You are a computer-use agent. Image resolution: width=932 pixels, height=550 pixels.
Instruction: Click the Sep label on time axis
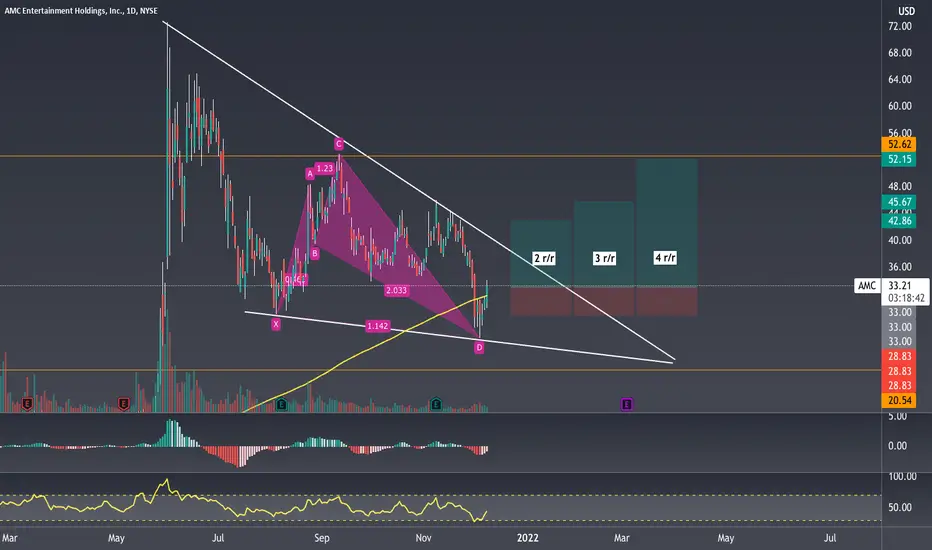pyautogui.click(x=322, y=538)
